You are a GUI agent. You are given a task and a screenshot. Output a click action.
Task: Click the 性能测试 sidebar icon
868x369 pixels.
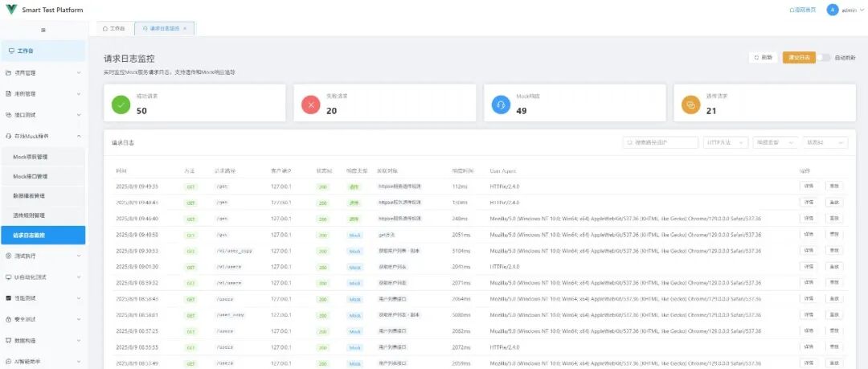pyautogui.click(x=8, y=298)
